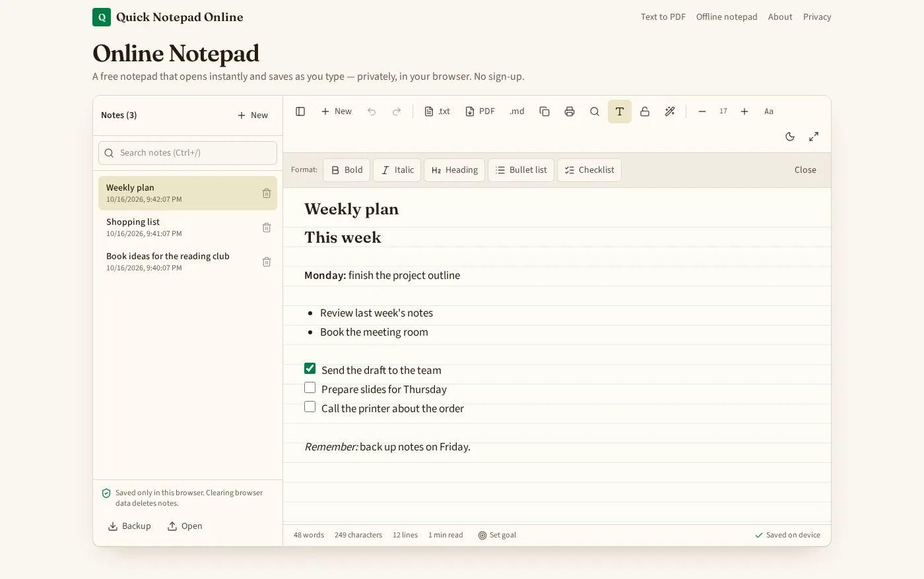The height and width of the screenshot is (579, 924).
Task: Delete the Weekly plan note
Action: click(x=267, y=193)
